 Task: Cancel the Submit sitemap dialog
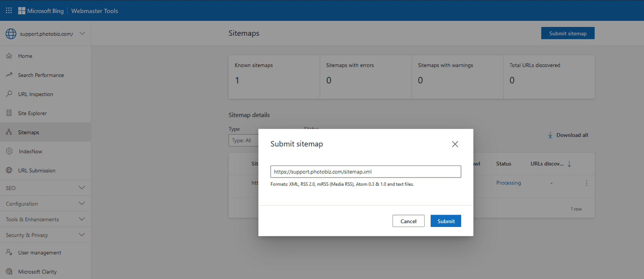[x=408, y=221]
